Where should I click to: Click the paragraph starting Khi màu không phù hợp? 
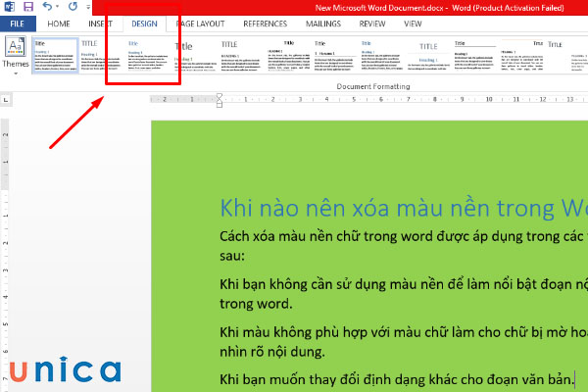(x=404, y=342)
